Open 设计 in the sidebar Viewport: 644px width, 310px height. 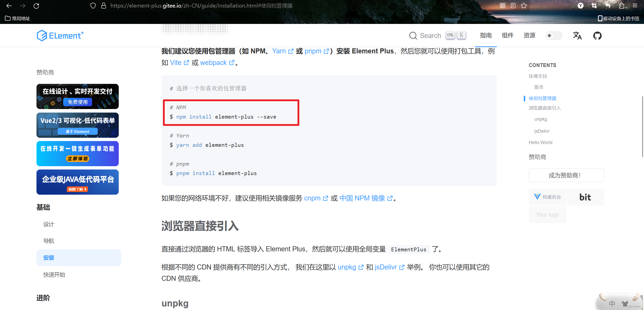pyautogui.click(x=49, y=224)
